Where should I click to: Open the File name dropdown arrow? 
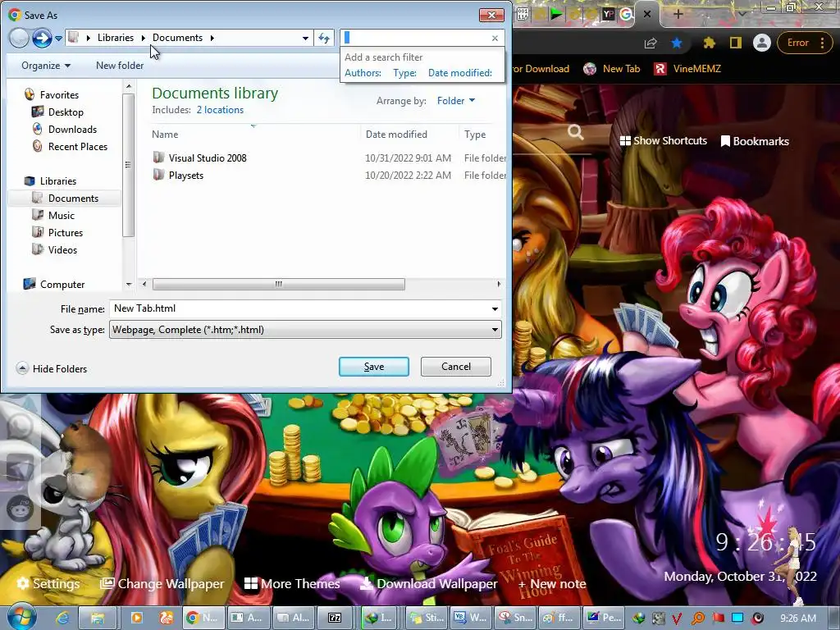point(495,308)
